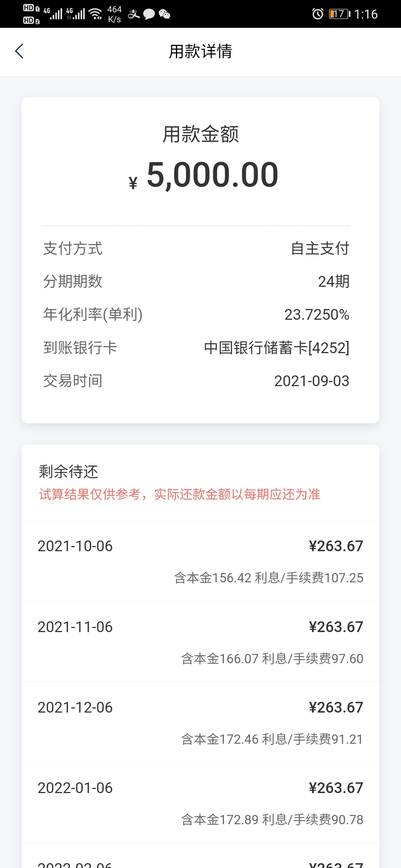Screen dimensions: 401x868
Task: Tap the Wi-Fi signal icon
Action: [96, 14]
